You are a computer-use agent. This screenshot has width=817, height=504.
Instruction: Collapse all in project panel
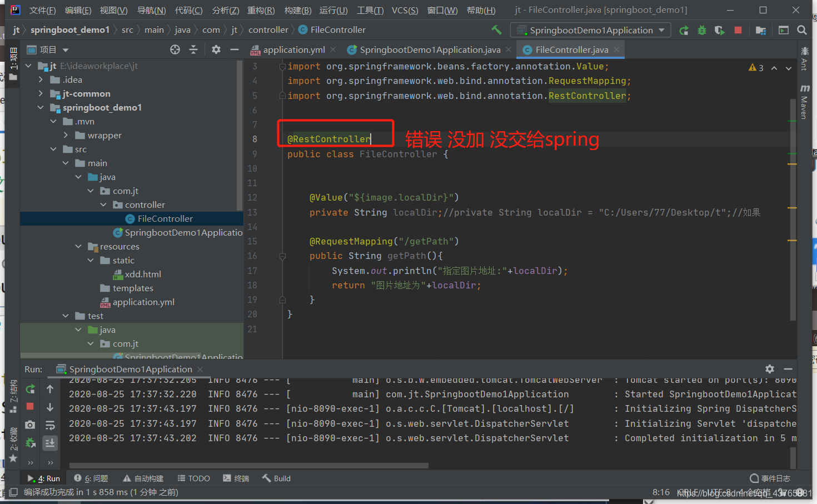pos(193,49)
